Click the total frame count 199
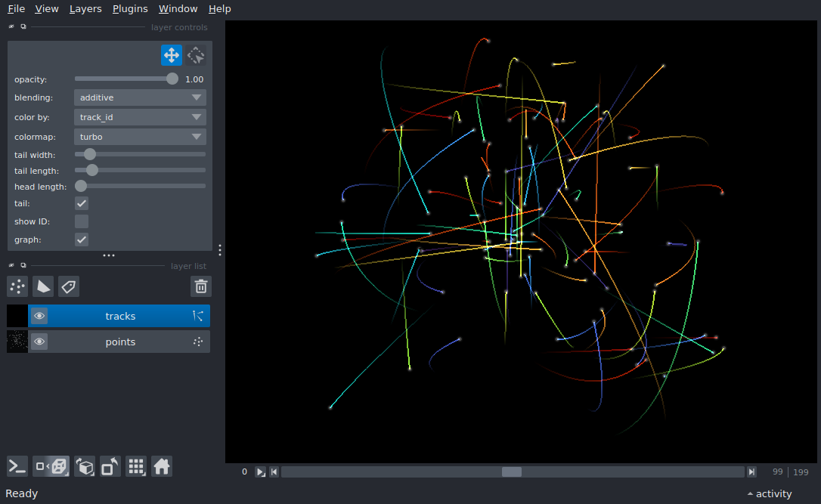821x504 pixels. 801,472
